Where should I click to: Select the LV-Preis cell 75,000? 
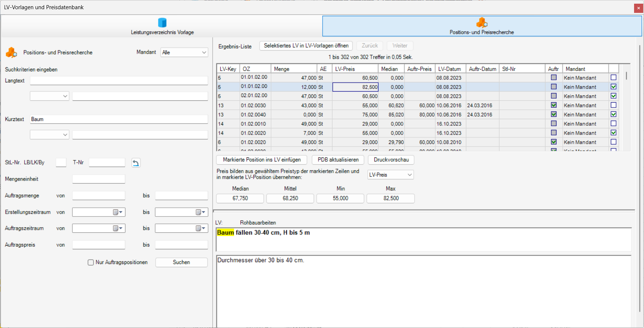pos(355,115)
